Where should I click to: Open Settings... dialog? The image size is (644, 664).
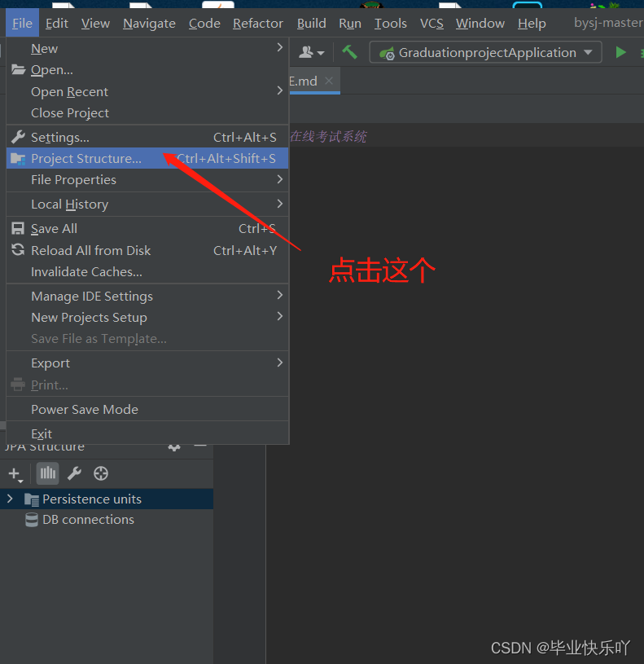coord(147,137)
